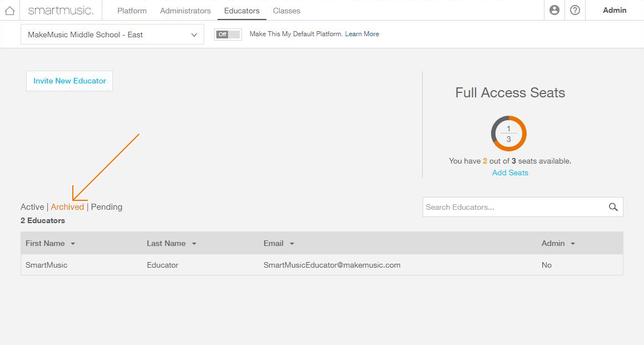Sort by Last Name column arrow
This screenshot has height=345, width=644.
click(194, 244)
